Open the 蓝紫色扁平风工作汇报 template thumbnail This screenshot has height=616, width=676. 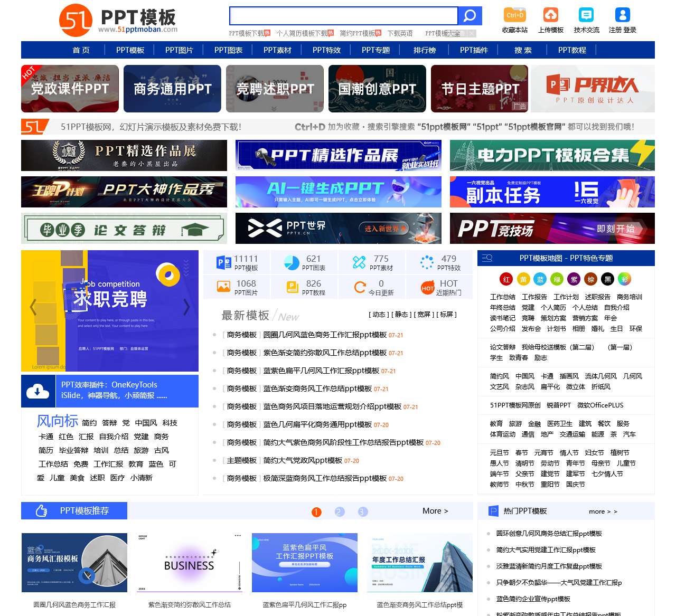[305, 563]
